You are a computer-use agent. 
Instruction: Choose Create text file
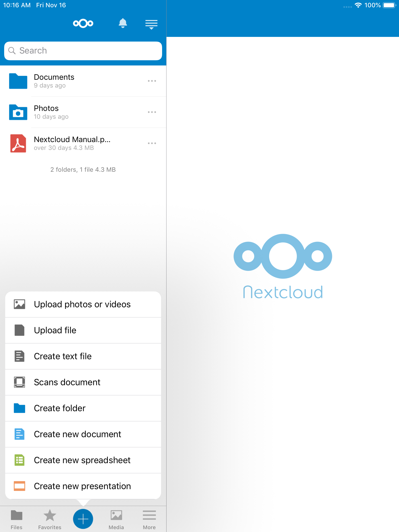(x=83, y=356)
